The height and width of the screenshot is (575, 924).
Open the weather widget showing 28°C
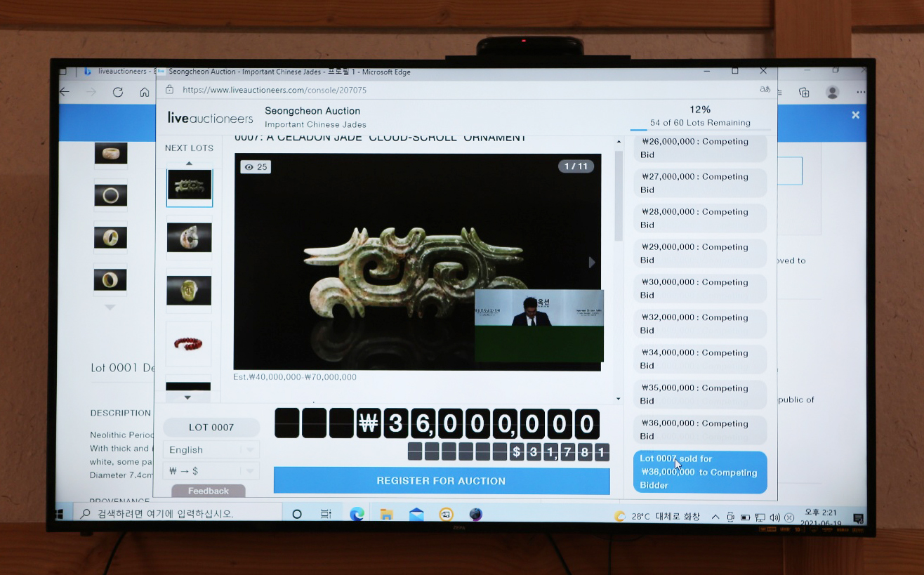(x=657, y=516)
